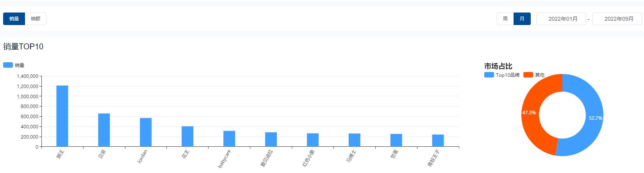Viewport: 644px width, 173px height.
Task: Click the 青蛙王子 bar in chart
Action: pyautogui.click(x=438, y=141)
